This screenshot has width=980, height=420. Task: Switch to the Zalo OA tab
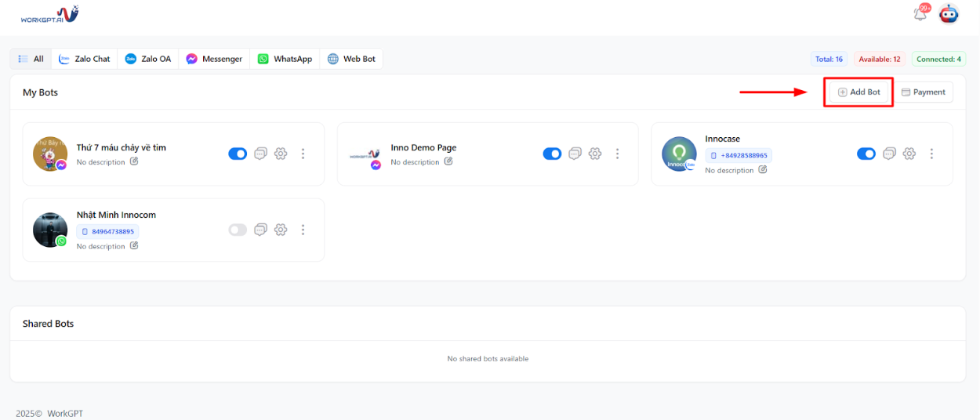pyautogui.click(x=147, y=59)
